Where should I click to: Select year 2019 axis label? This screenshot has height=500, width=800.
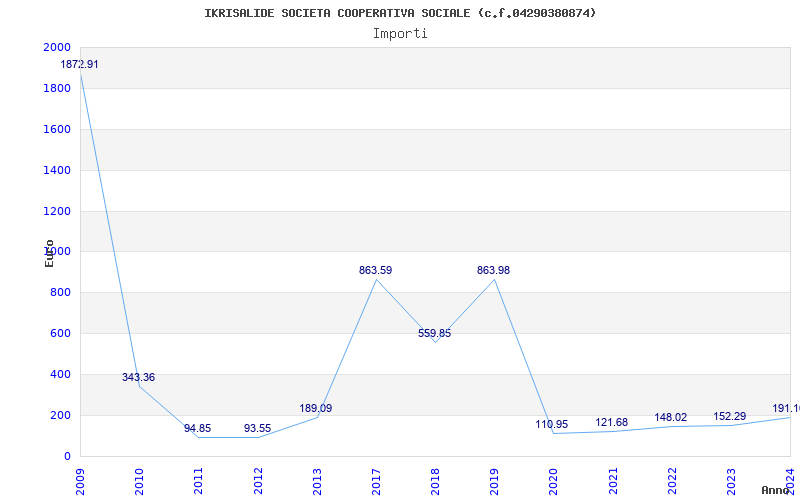coord(494,481)
